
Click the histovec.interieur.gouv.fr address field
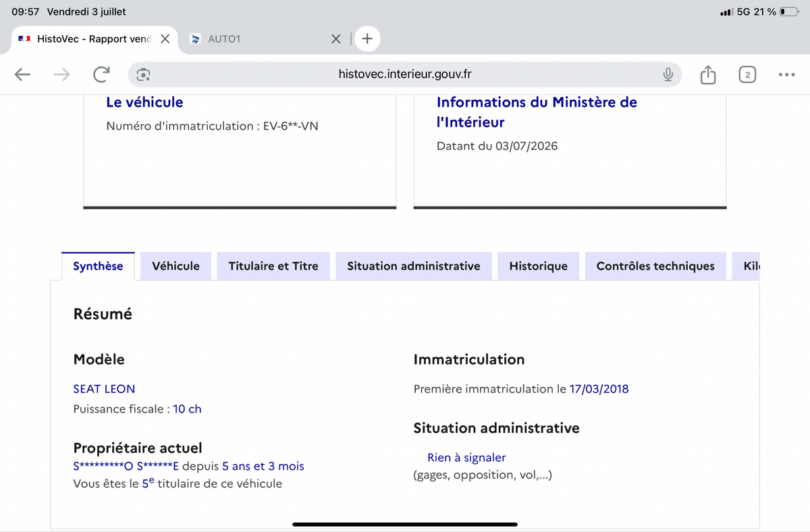(x=405, y=74)
